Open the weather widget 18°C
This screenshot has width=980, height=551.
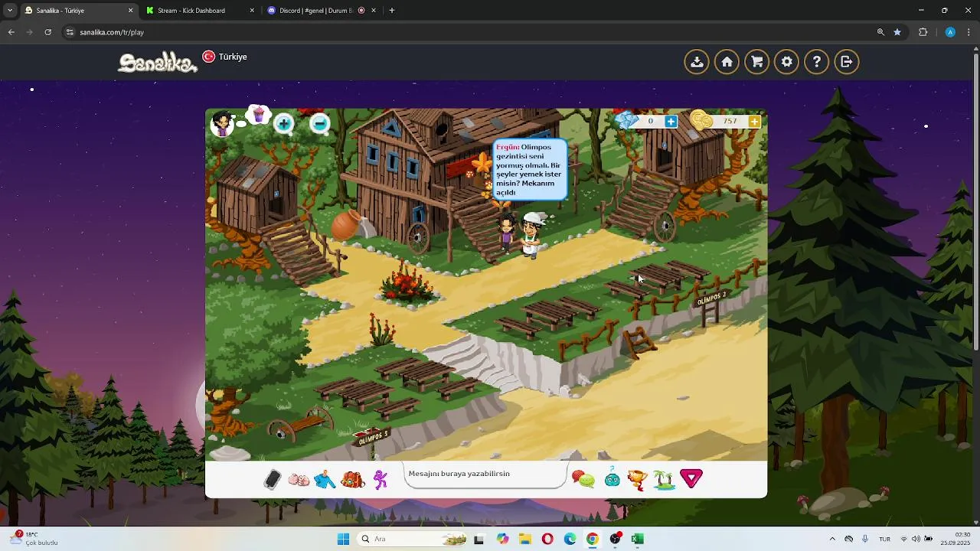[34, 538]
